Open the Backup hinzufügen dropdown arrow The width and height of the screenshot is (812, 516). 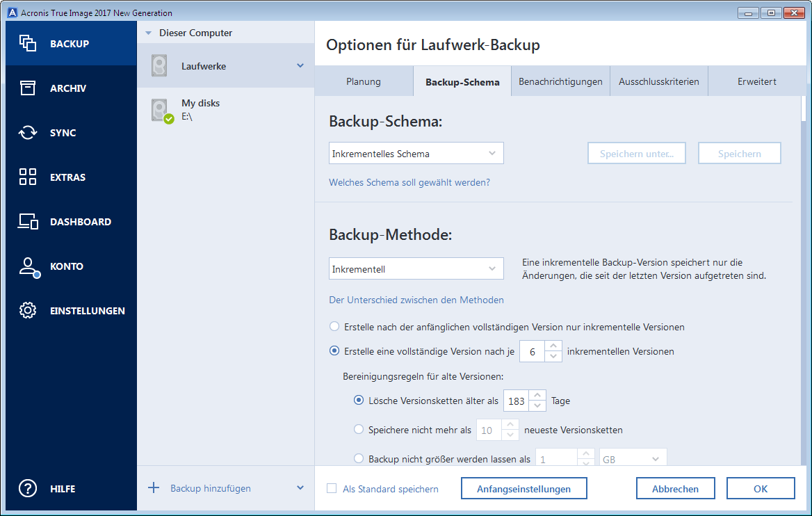point(300,488)
